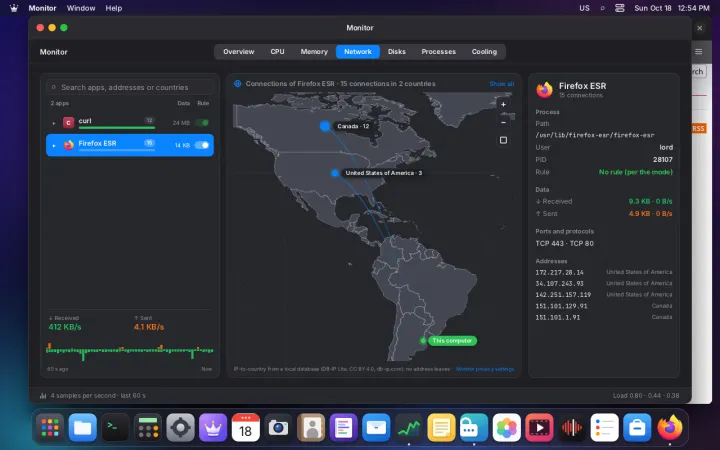This screenshot has height=450, width=720.
Task: Toggle the rule switch for curl
Action: [202, 123]
